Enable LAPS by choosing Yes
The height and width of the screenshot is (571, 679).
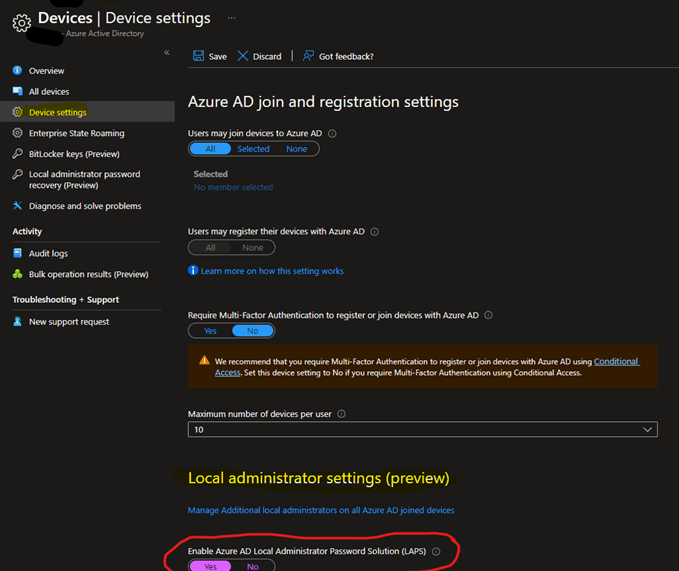point(210,566)
